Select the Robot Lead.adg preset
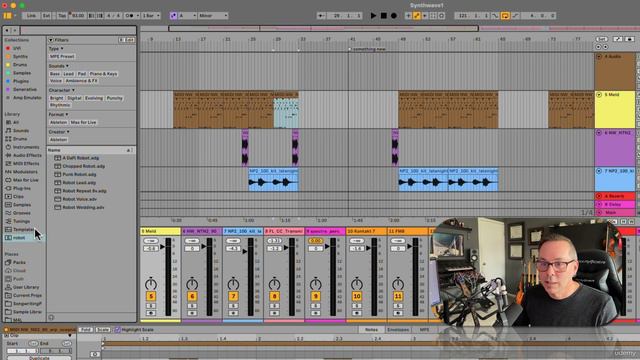This screenshot has width=640, height=360. pos(79,182)
